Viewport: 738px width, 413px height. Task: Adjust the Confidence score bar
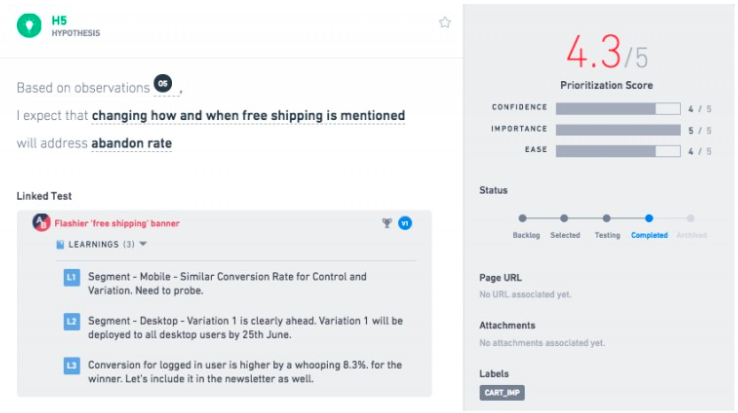[x=618, y=109]
